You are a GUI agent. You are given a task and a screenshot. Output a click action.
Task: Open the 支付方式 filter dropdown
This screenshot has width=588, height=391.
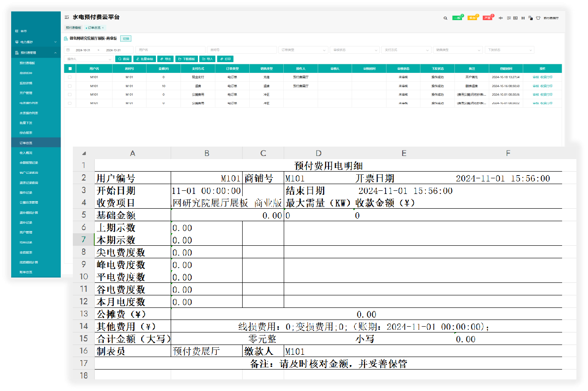406,50
